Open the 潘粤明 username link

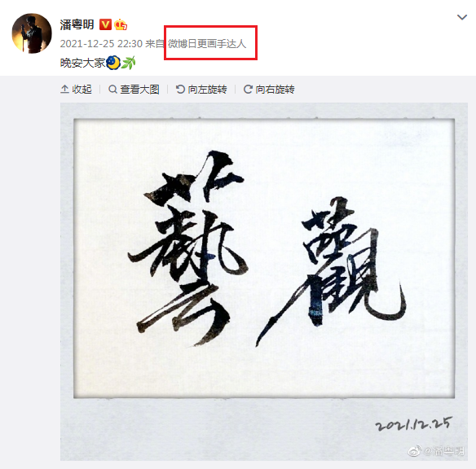tap(77, 24)
